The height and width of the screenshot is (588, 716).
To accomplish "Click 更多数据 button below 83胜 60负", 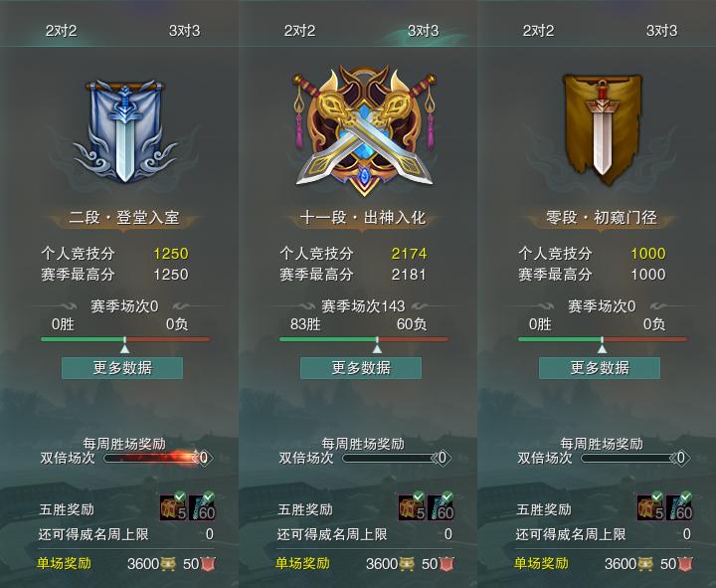I will point(361,368).
